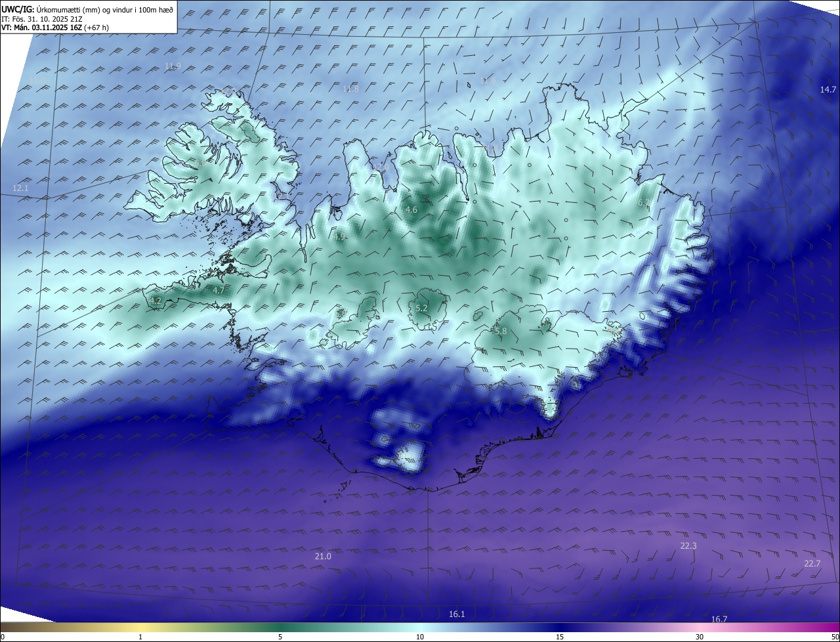Click the colorbar tick labeled 30

[x=700, y=637]
